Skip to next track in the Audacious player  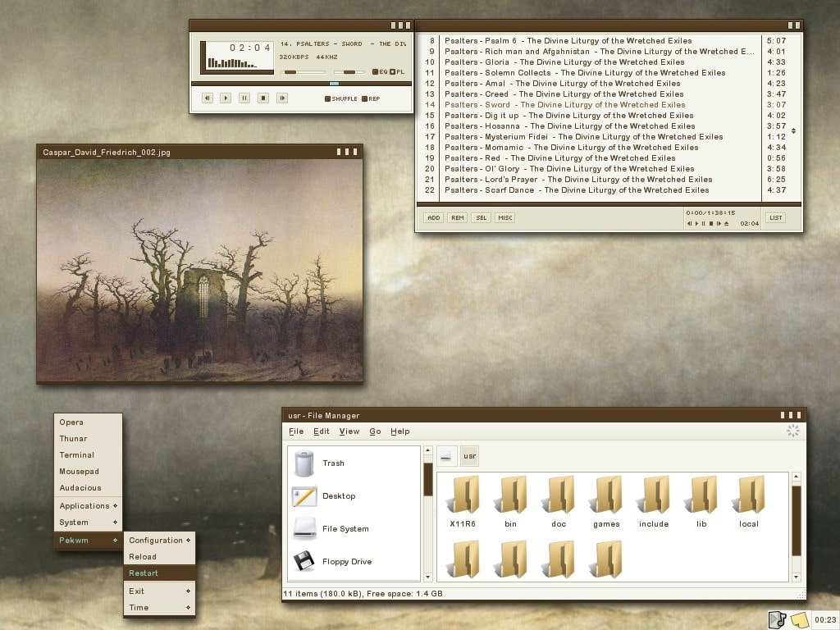[x=282, y=98]
